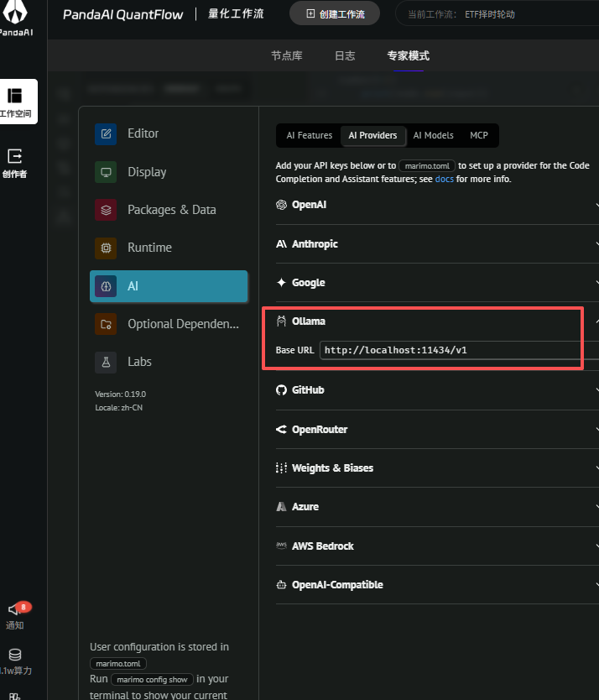Open the 算力 compute database icon
Viewport: 599px width, 700px height.
15,655
